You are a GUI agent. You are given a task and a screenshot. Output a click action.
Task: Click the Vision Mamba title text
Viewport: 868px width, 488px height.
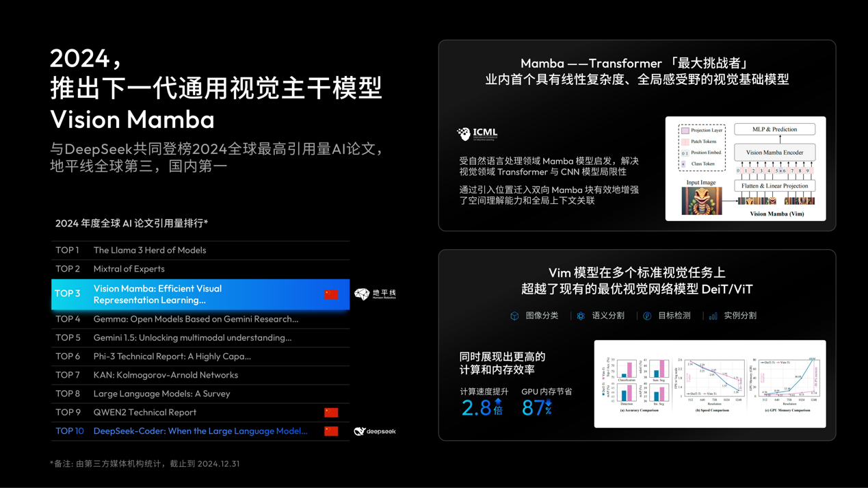[x=133, y=119]
